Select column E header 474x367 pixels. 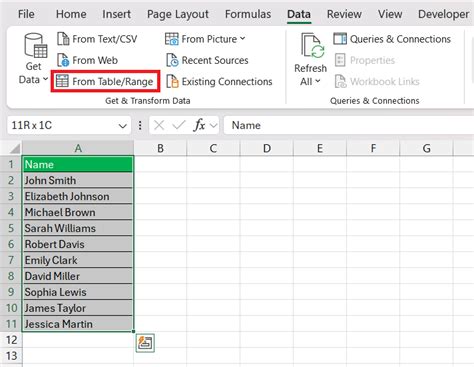(x=320, y=148)
